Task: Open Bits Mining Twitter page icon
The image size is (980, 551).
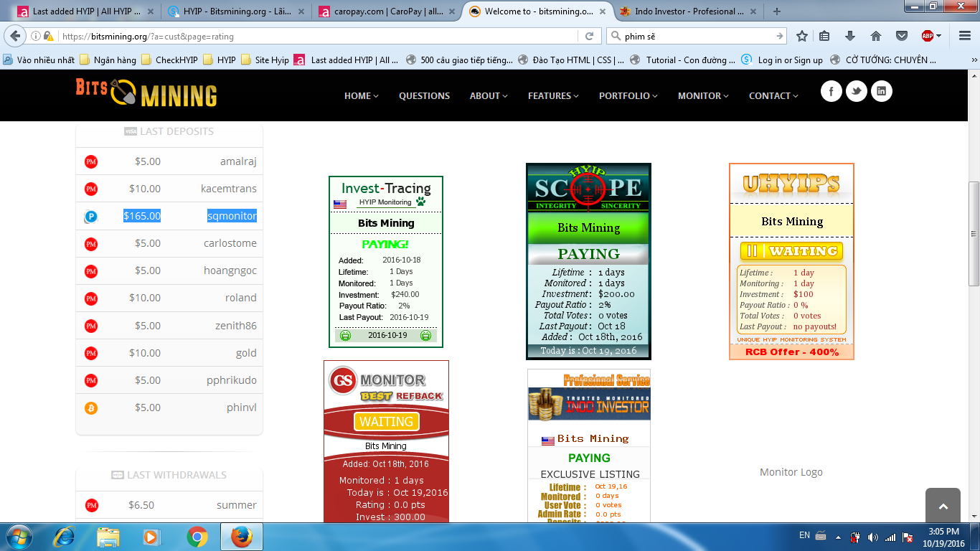Action: click(x=856, y=91)
